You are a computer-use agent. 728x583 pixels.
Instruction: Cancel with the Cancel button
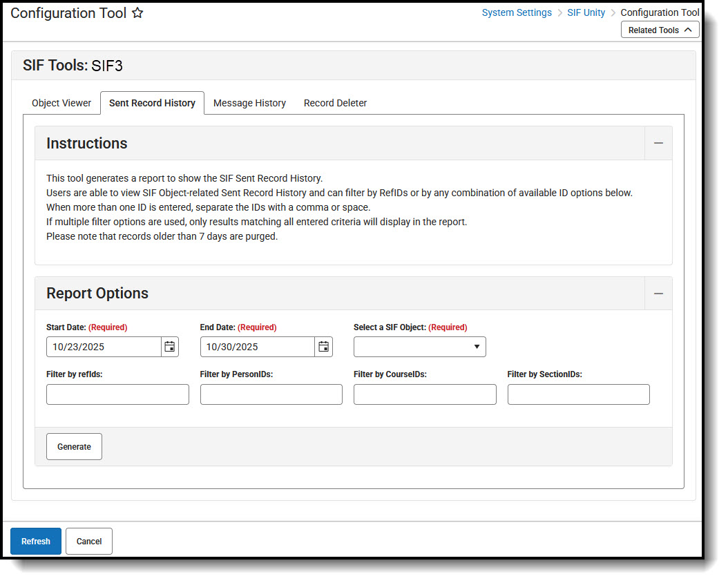click(x=88, y=541)
